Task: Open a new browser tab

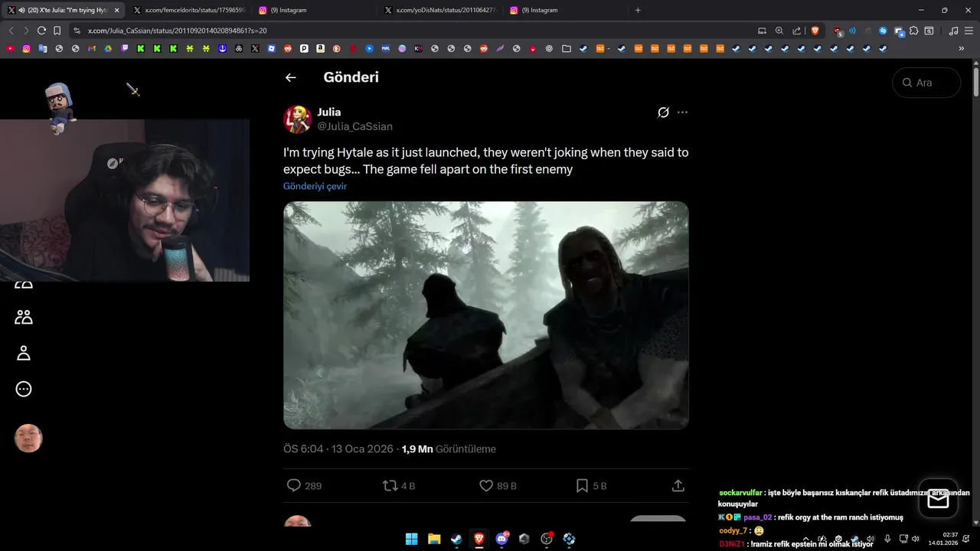Action: (x=638, y=10)
